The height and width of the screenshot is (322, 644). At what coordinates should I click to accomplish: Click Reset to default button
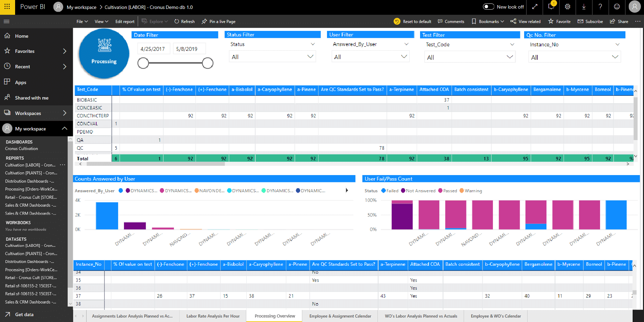pos(413,22)
